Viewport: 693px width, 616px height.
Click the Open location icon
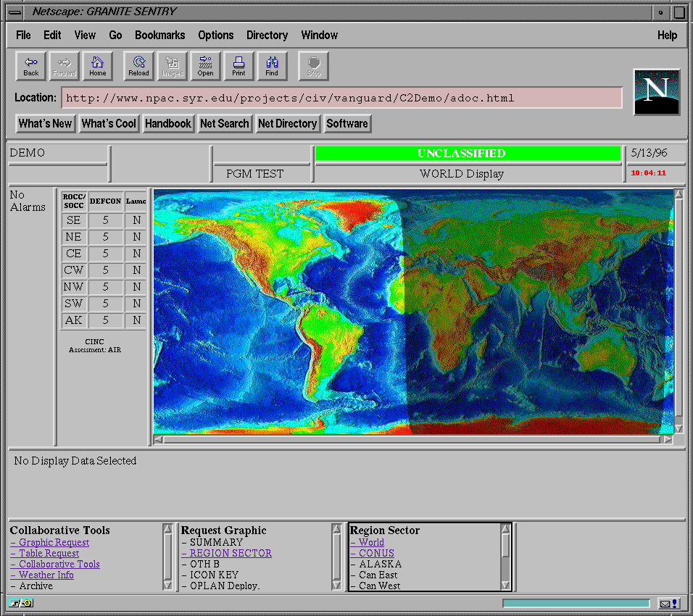[x=205, y=66]
